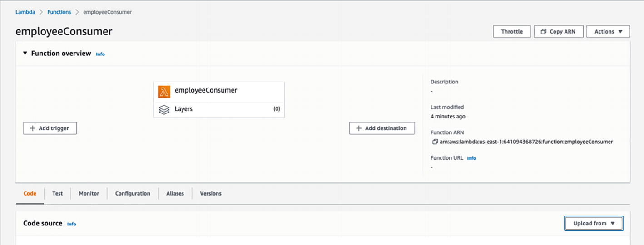Navigate to Lambda breadcrumb link
Image resolution: width=644 pixels, height=245 pixels.
[24, 12]
